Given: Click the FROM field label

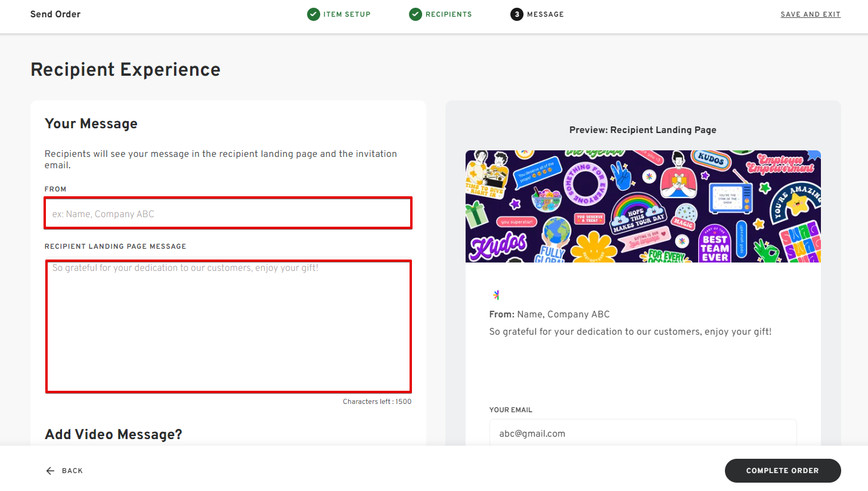Looking at the screenshot, I should 55,189.
